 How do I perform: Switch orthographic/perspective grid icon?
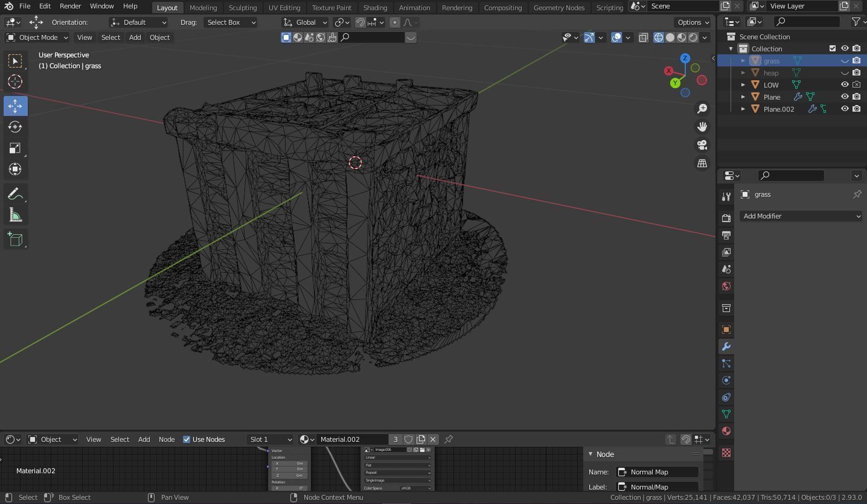702,163
